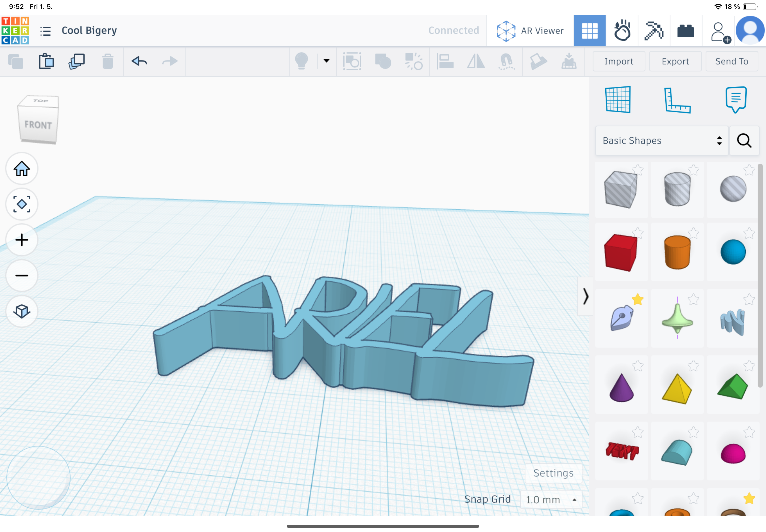This screenshot has width=766, height=532.
Task: Open the Basic Shapes category dropdown
Action: click(x=662, y=141)
